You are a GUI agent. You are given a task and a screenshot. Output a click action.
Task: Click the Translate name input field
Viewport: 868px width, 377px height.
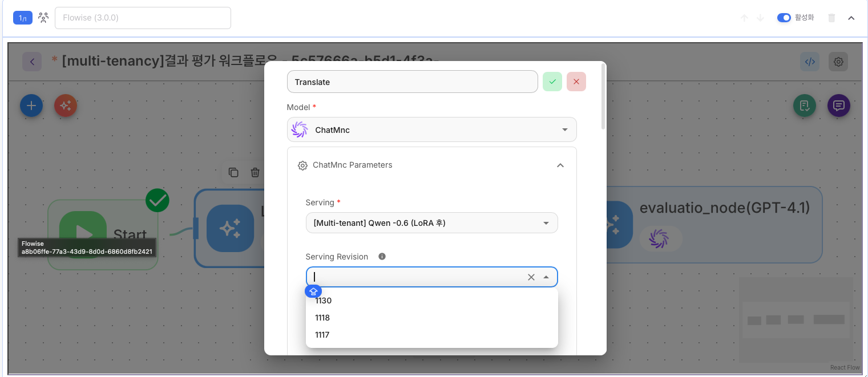tap(412, 82)
